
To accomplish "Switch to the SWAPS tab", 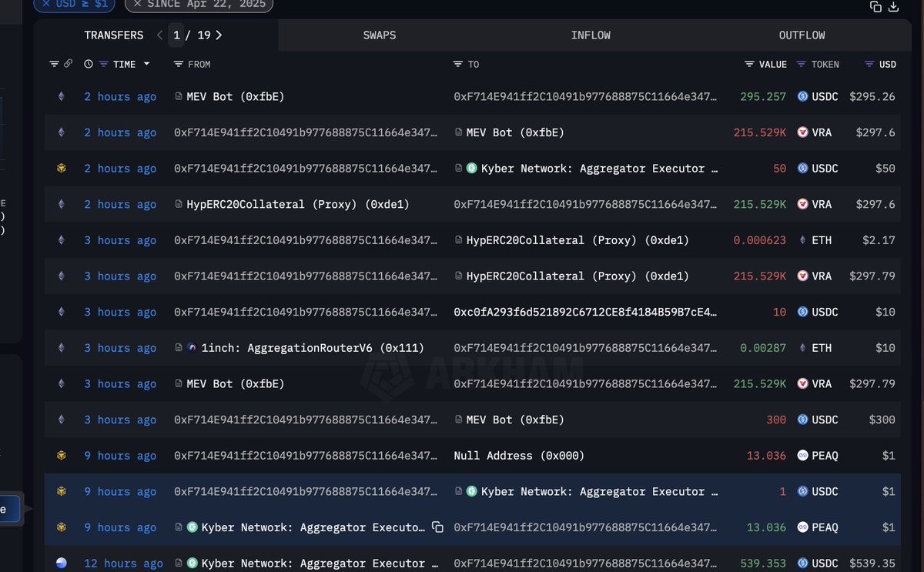I will click(380, 35).
